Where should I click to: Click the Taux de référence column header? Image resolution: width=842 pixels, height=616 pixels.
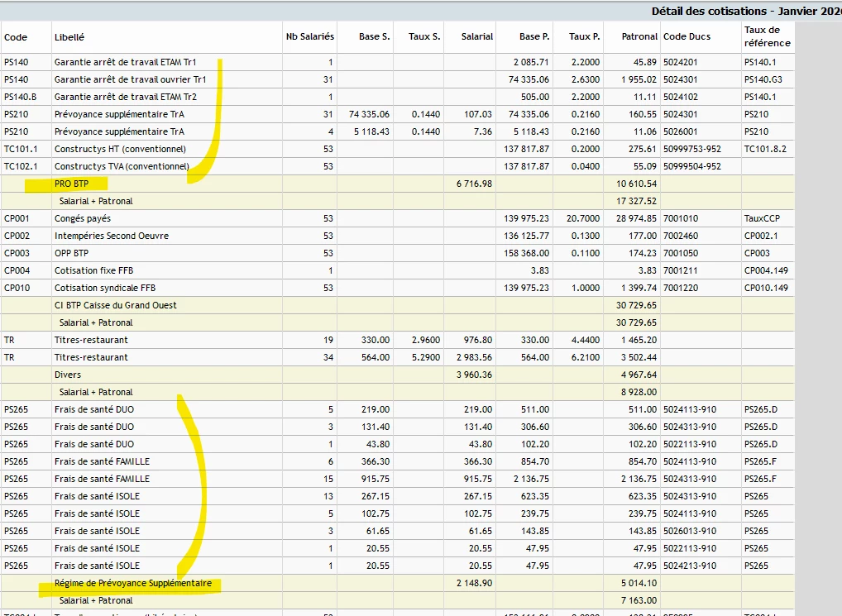pos(767,36)
